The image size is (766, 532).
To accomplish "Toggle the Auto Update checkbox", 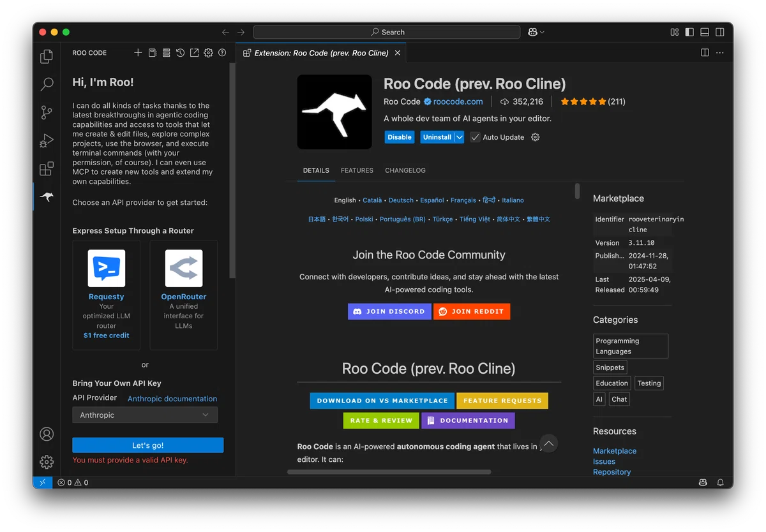I will pyautogui.click(x=475, y=137).
